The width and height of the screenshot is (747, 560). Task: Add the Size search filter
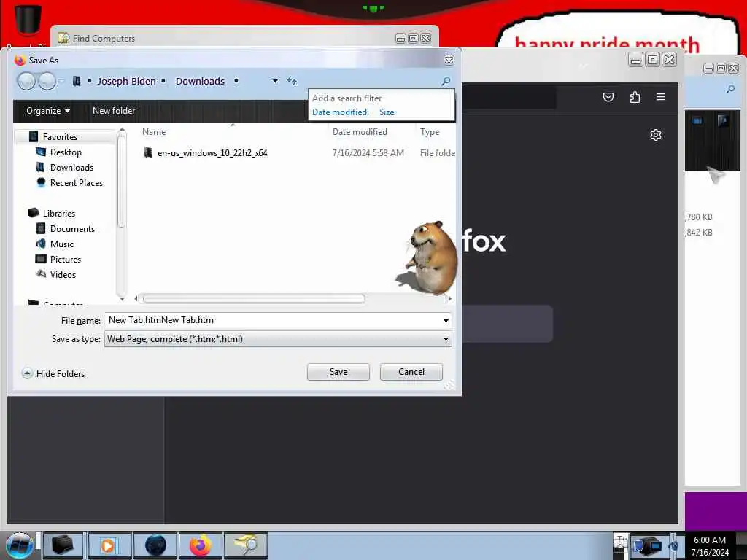pos(388,112)
